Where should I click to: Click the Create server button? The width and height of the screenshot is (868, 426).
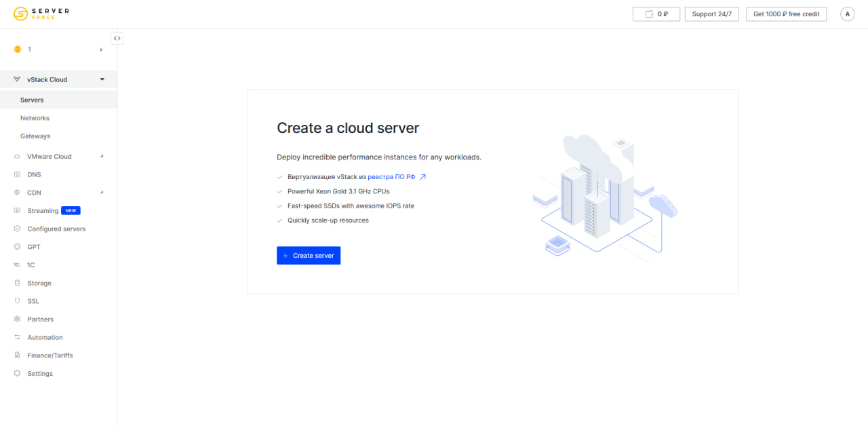click(309, 256)
